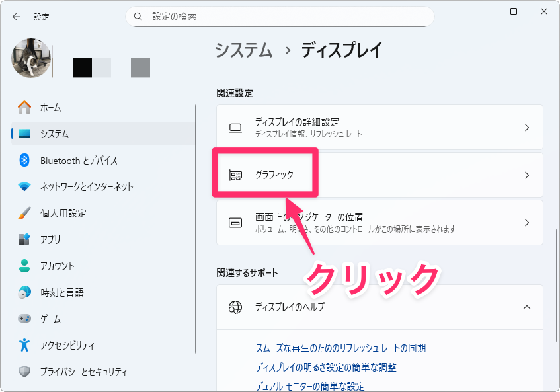Viewport: 560px width, 392px height.
Task: Open the 時刻と言語 clock icon
Action: point(24,292)
